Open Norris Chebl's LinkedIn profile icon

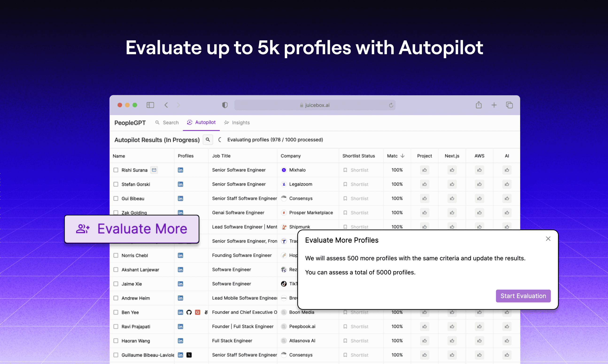pyautogui.click(x=180, y=255)
